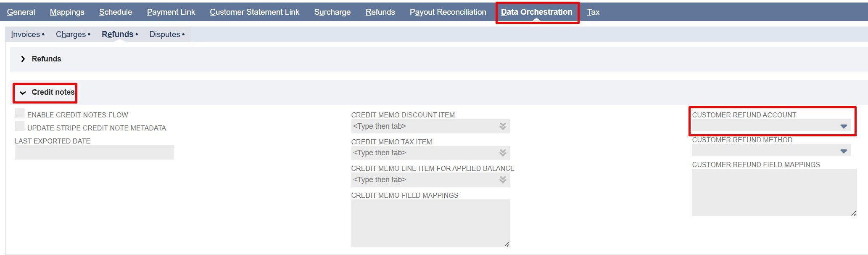
Task: Click into Credit Memo Field Mappings text area
Action: click(x=430, y=223)
